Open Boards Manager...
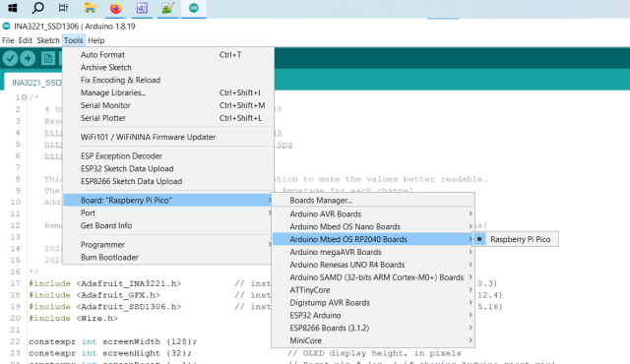 click(x=373, y=201)
